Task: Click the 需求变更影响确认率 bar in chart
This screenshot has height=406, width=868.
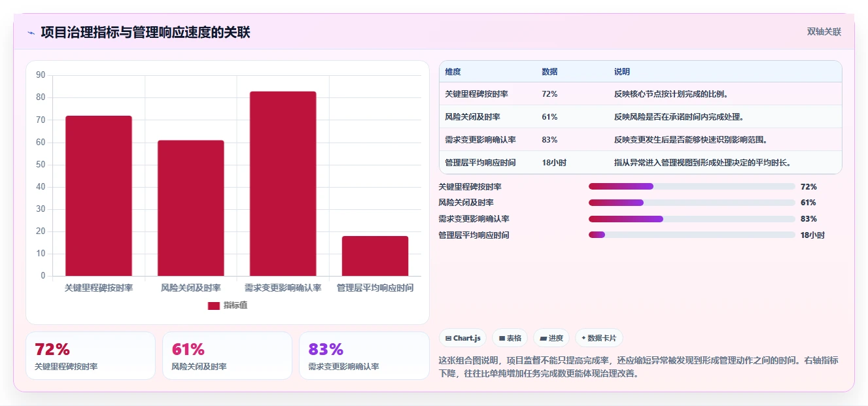Action: point(283,184)
